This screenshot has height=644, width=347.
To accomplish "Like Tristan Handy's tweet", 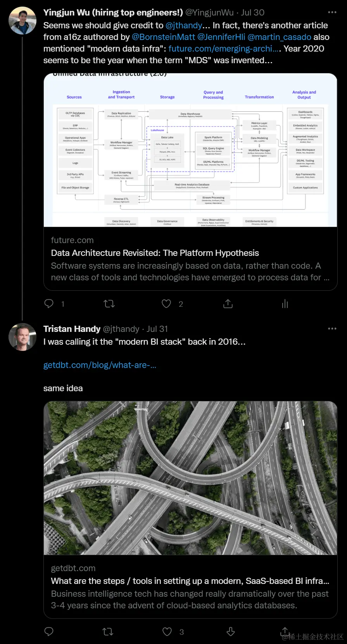I will [x=167, y=632].
